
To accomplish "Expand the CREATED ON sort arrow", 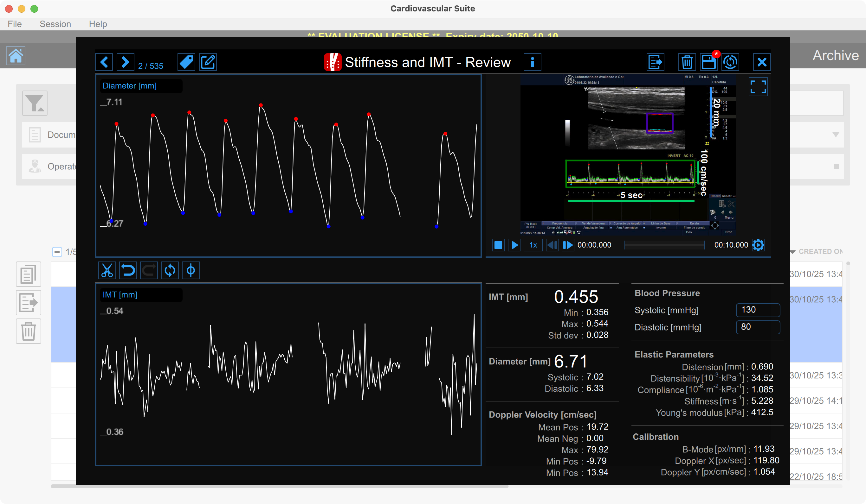I will click(x=793, y=252).
